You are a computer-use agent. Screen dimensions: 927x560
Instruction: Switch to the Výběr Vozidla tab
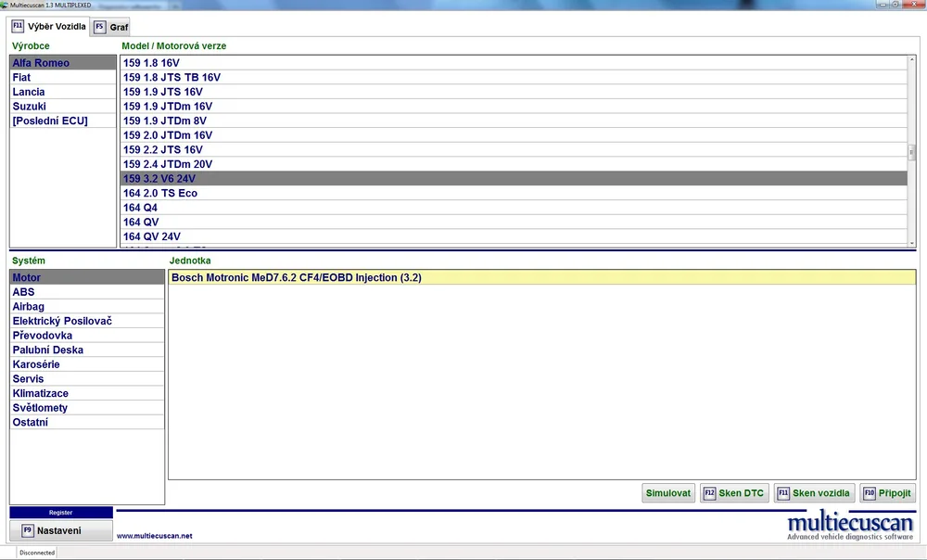click(49, 27)
